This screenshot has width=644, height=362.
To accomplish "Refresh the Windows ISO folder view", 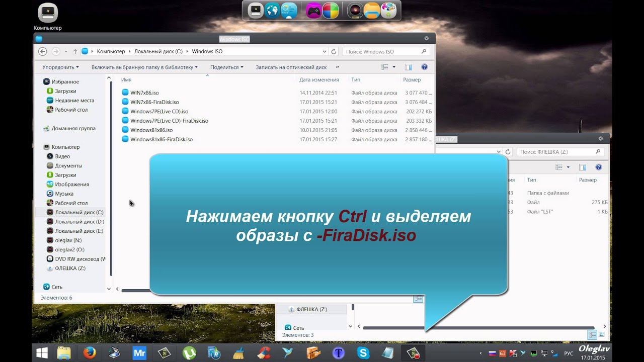I will (334, 51).
